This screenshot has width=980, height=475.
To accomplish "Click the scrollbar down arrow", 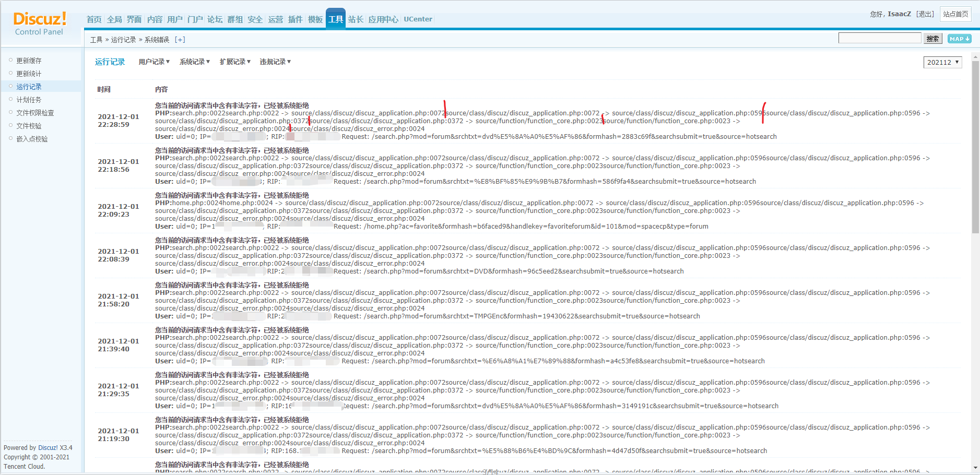I will coord(975,468).
